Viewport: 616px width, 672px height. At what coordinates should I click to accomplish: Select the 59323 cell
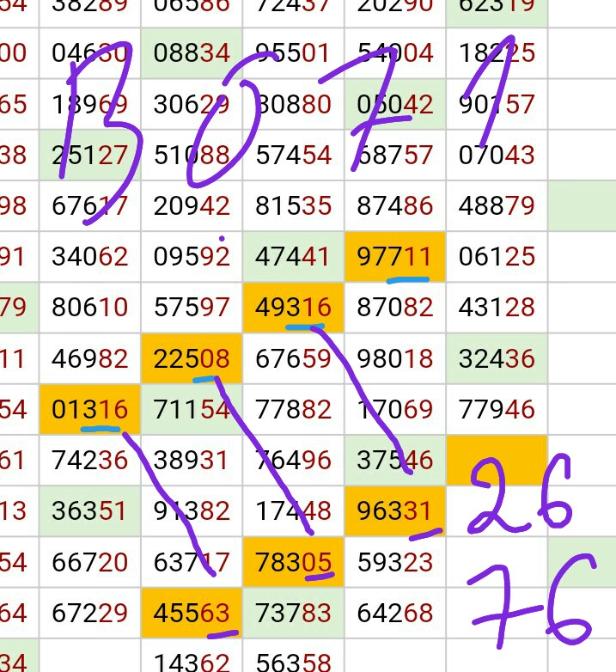[x=395, y=562]
